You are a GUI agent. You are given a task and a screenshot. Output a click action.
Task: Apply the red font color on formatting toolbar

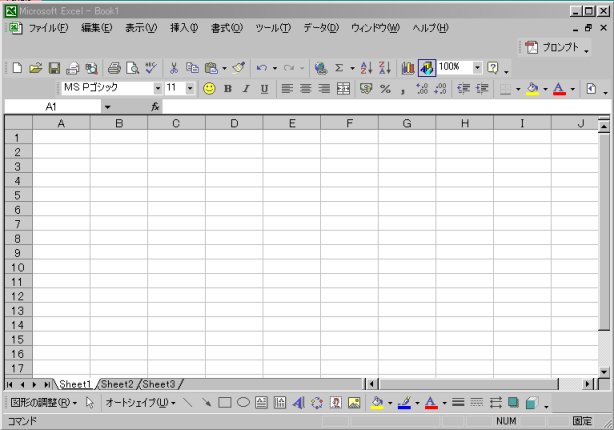tap(559, 89)
